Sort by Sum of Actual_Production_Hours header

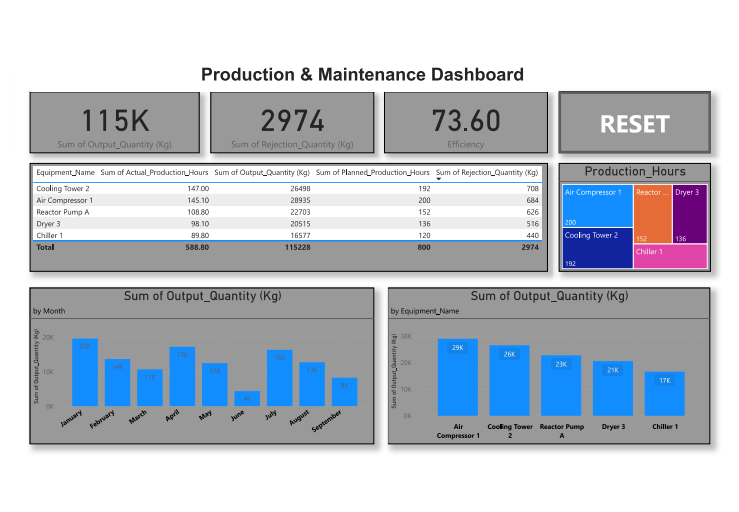click(154, 173)
